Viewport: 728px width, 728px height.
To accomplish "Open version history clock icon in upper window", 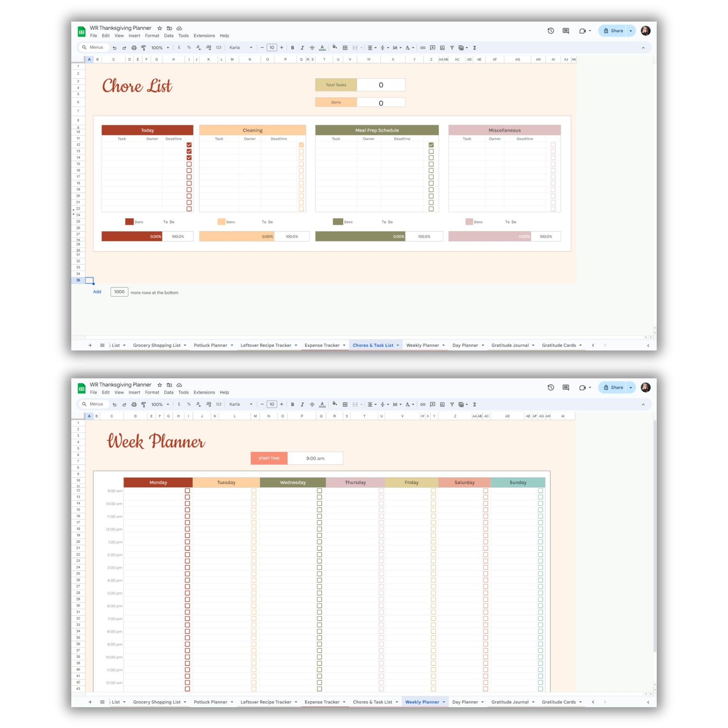I will coord(551,31).
